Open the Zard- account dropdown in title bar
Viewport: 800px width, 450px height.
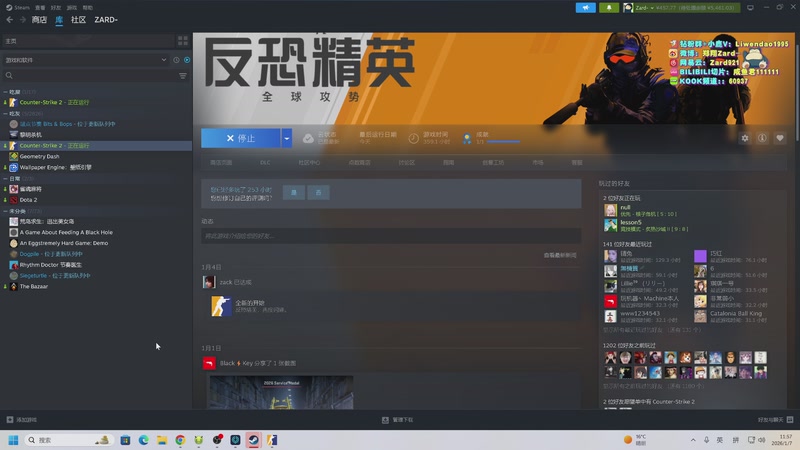681,8
